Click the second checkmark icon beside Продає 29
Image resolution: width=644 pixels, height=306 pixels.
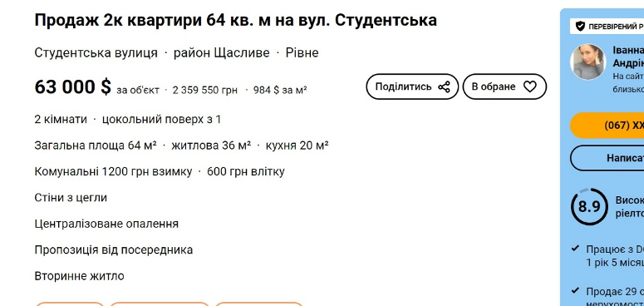pos(575,291)
